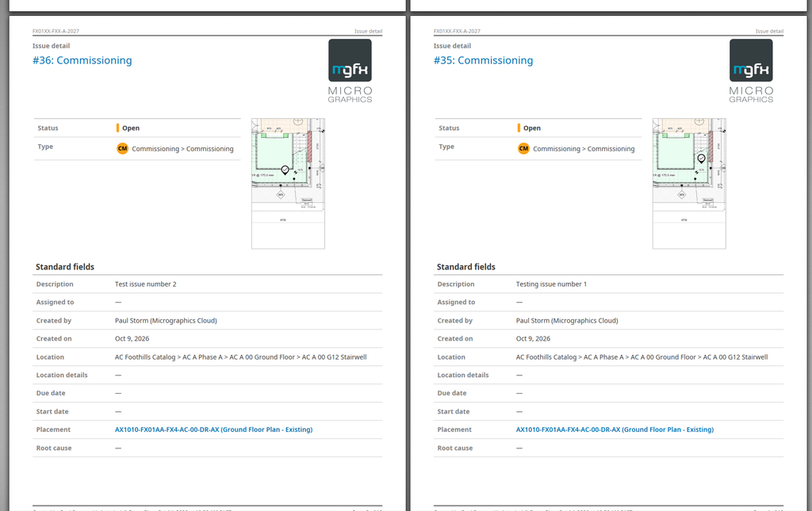Select the Open status on issue #35

click(529, 128)
